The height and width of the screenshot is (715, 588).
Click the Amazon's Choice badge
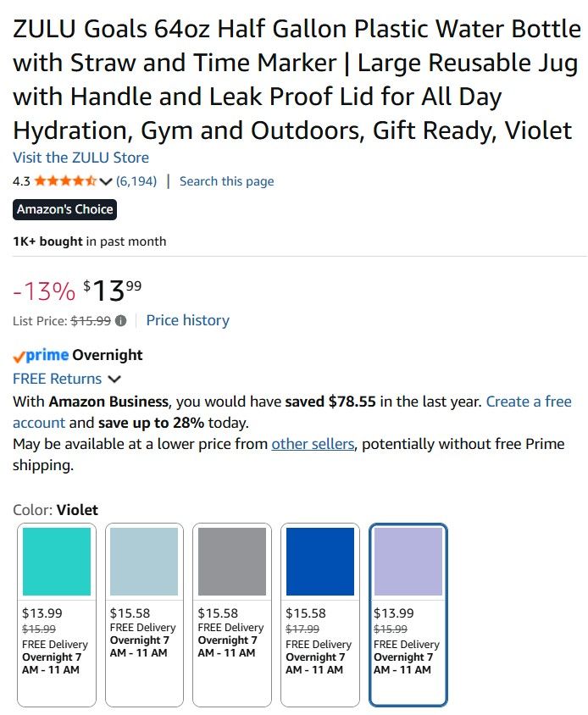point(64,209)
